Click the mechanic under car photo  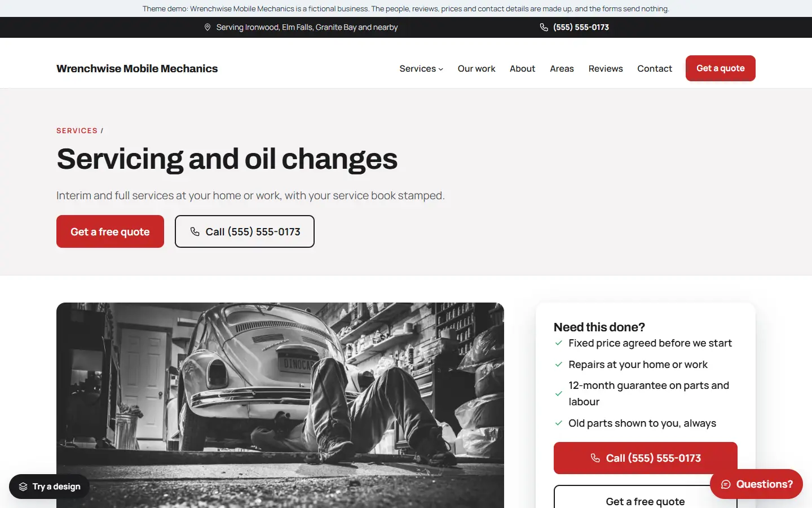[280, 405]
